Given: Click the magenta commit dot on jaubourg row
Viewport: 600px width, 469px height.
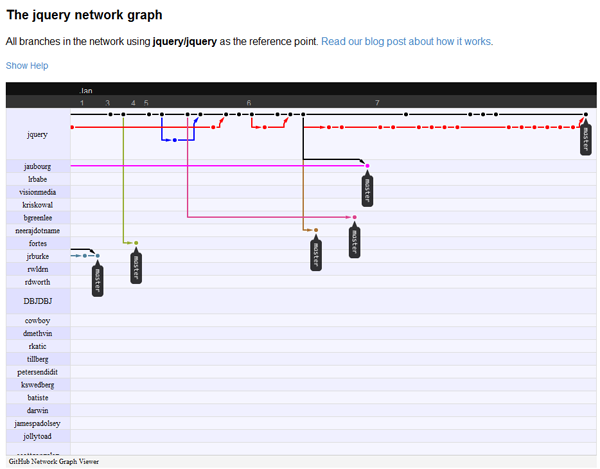Looking at the screenshot, I should click(x=367, y=166).
